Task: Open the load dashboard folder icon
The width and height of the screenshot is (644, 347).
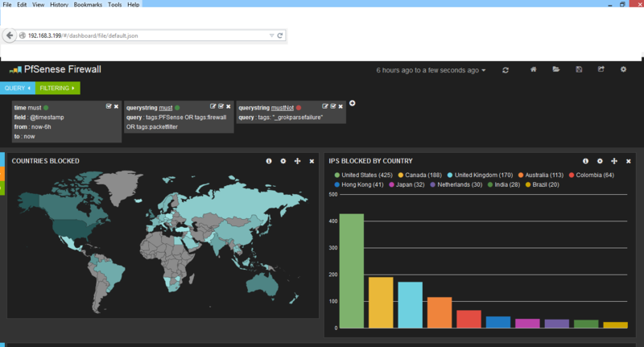Action: coord(556,69)
